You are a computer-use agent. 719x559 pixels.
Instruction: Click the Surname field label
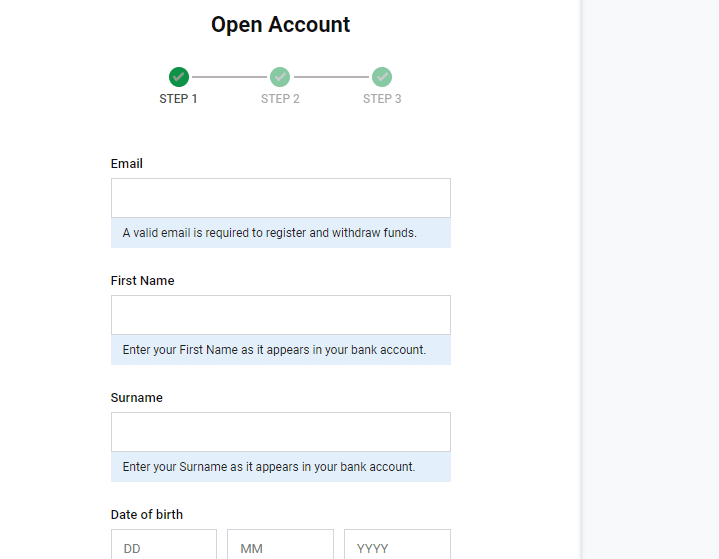136,398
